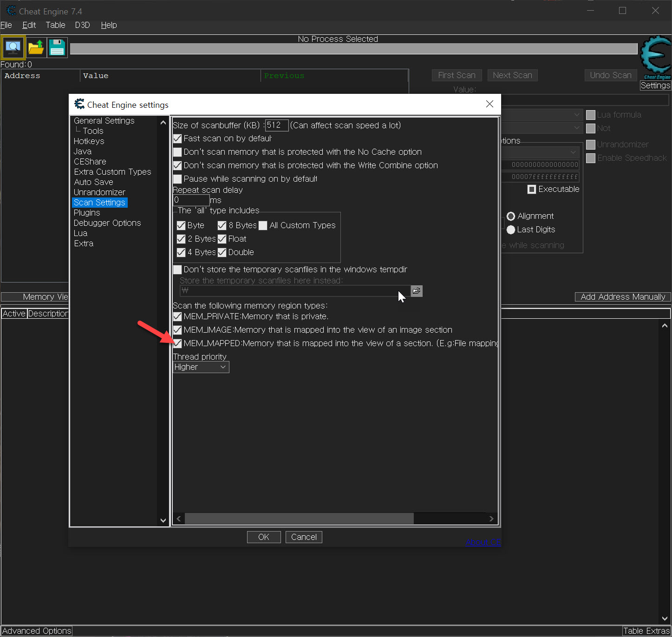Toggle the Float checkbox
672x637 pixels.
tap(222, 239)
